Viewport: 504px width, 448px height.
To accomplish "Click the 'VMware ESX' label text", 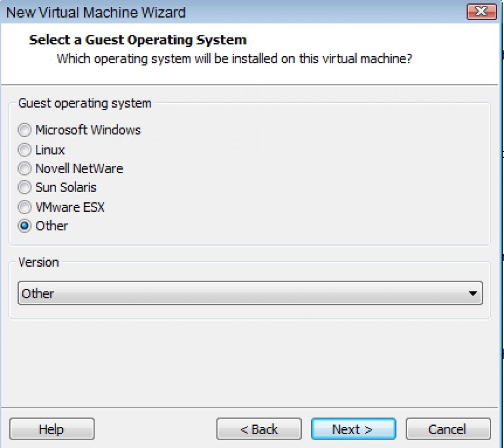I will coord(70,207).
